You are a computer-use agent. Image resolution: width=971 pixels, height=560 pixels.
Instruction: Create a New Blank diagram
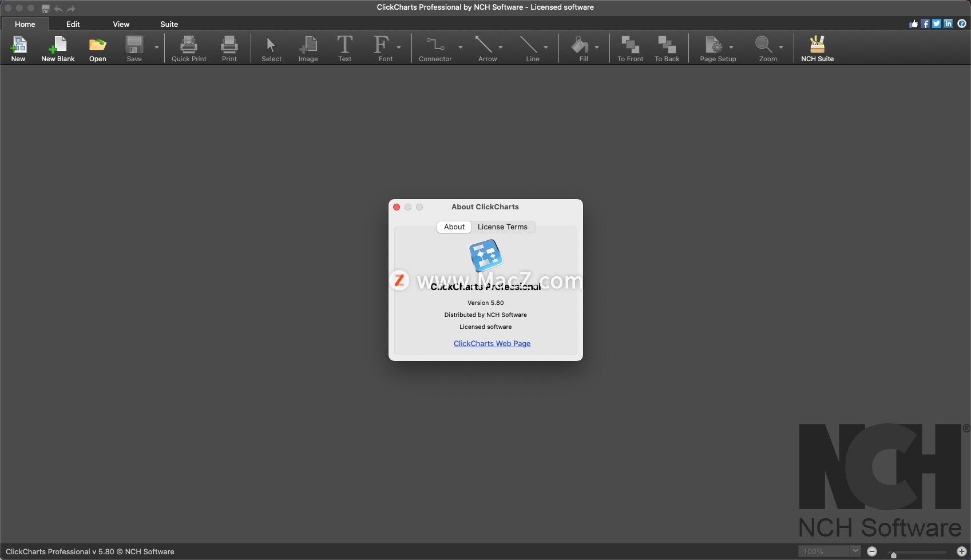click(58, 45)
